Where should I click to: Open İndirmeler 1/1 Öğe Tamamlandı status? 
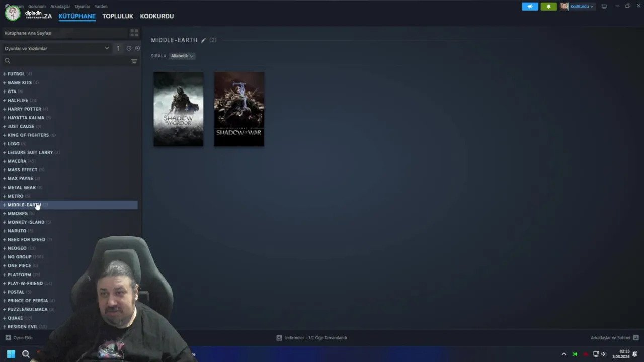point(312,338)
